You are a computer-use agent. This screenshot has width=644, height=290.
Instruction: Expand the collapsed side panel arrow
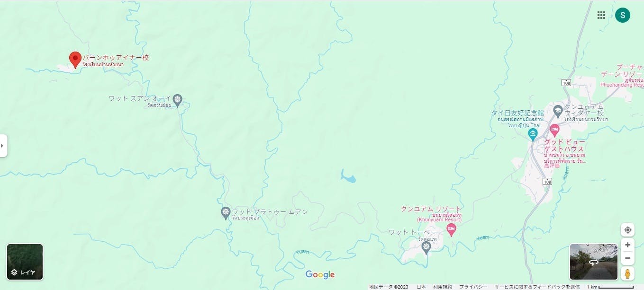click(3, 146)
